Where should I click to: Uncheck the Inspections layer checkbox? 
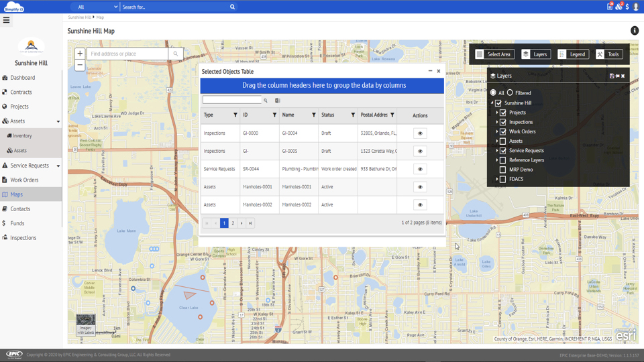503,122
